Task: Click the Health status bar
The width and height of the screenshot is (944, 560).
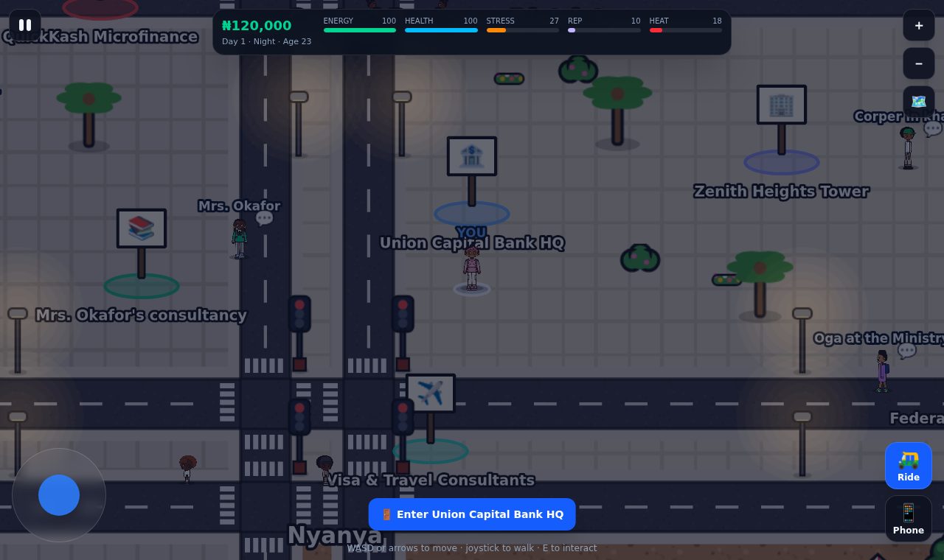Action: 441,25
